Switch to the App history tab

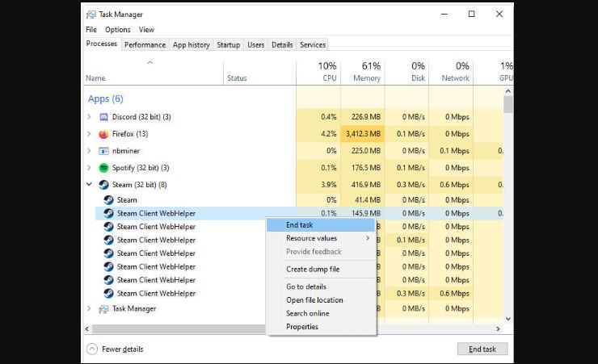[191, 45]
